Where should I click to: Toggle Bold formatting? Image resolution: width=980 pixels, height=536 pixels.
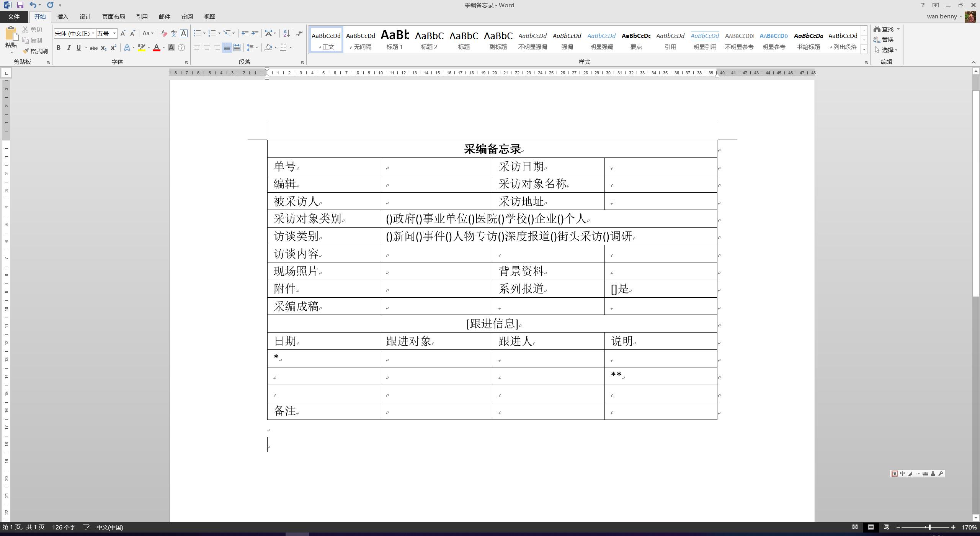click(x=59, y=48)
